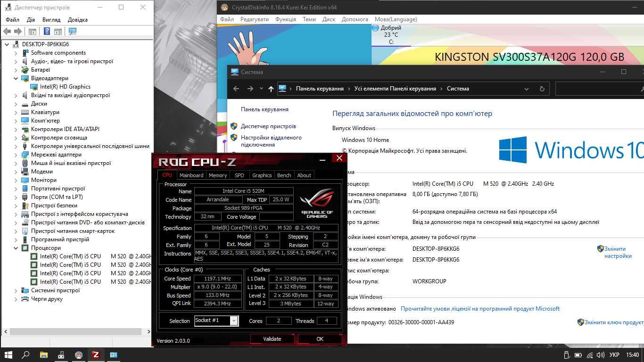Viewport: 644px width, 362px height.
Task: Click Усі елементи Панелі керування breadcrumb
Action: pyautogui.click(x=395, y=89)
